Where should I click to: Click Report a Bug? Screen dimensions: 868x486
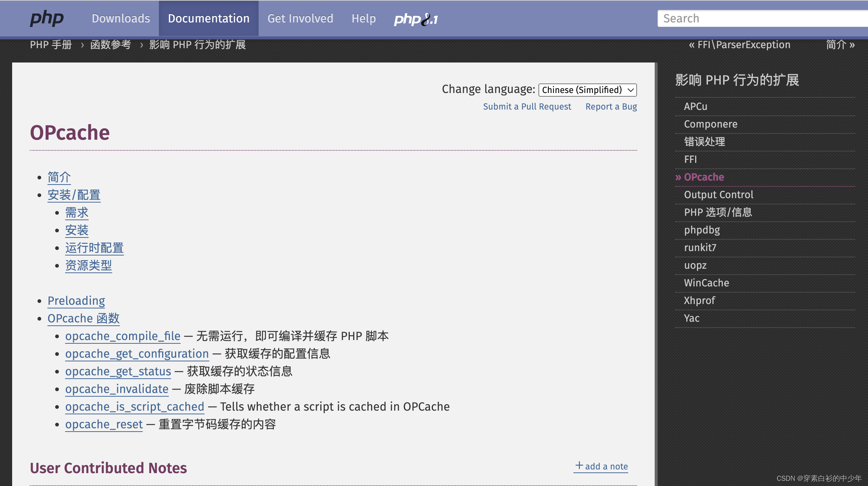coord(611,107)
